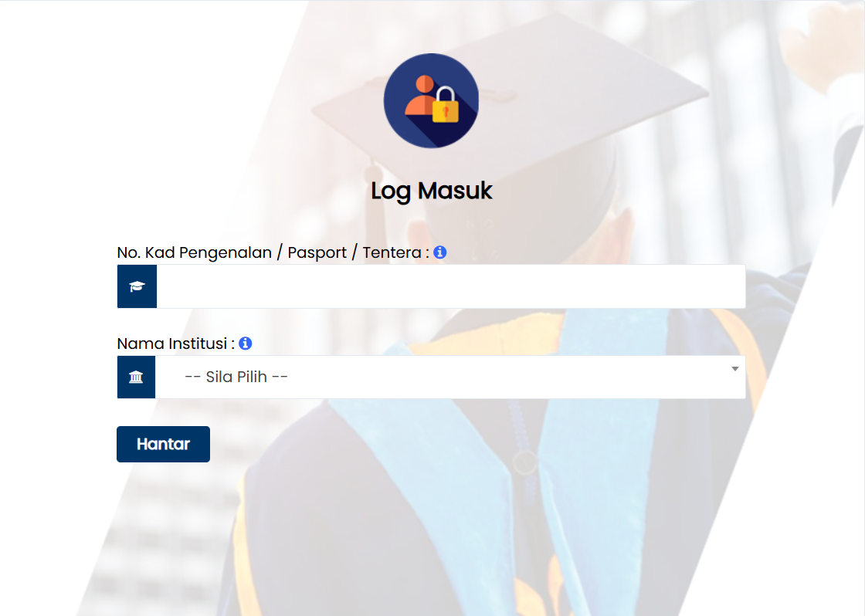Click the small dropdown arrow of the institution selector
This screenshot has height=616, width=865.
[734, 369]
